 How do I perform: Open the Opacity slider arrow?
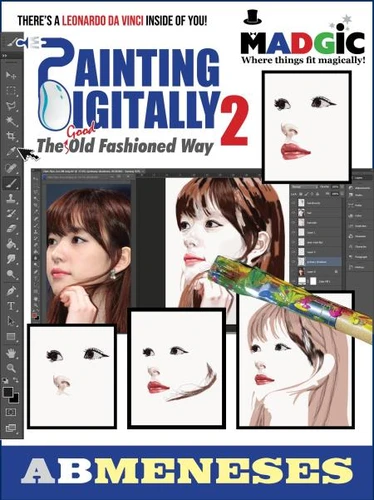point(342,187)
